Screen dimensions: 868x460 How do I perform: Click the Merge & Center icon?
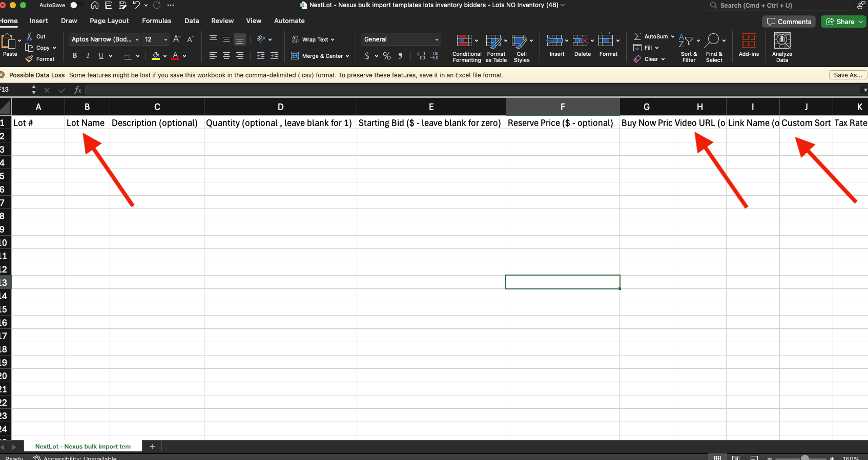point(295,56)
